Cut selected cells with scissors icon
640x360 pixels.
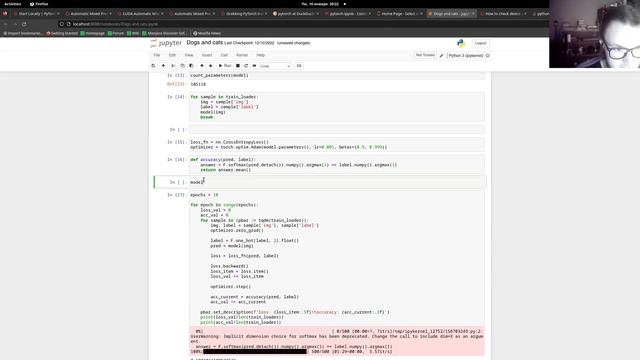(173, 66)
